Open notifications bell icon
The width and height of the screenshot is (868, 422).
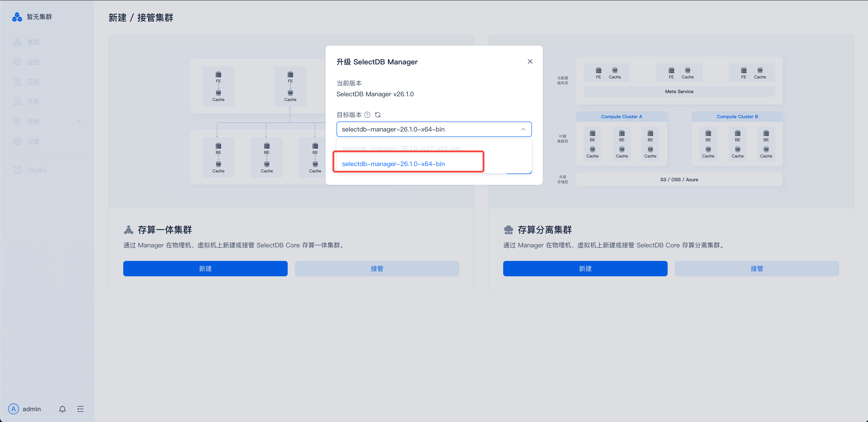coord(62,409)
